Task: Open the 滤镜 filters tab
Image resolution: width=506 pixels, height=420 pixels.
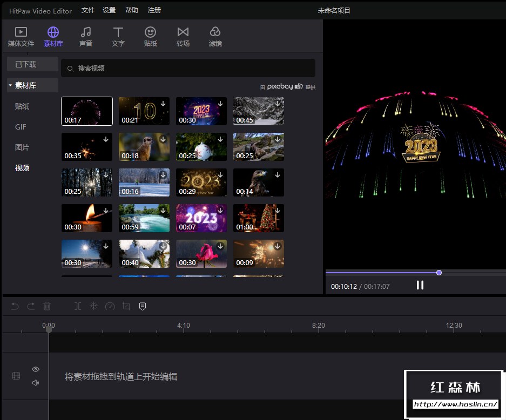Action: [x=215, y=36]
